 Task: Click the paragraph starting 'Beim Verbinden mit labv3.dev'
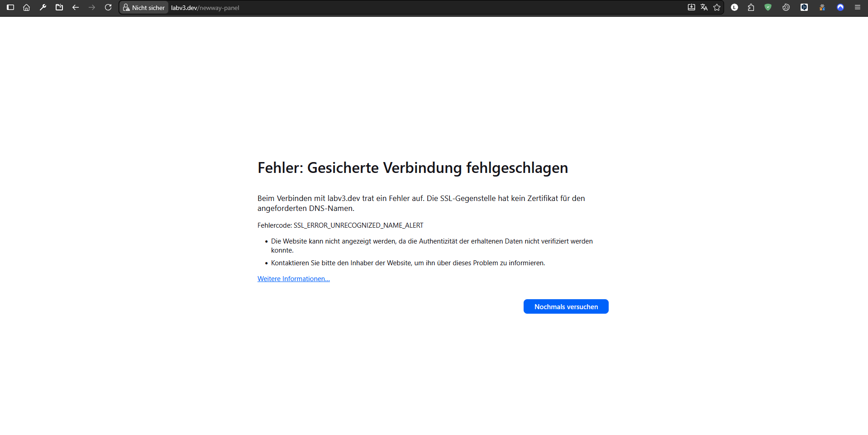[x=421, y=203]
